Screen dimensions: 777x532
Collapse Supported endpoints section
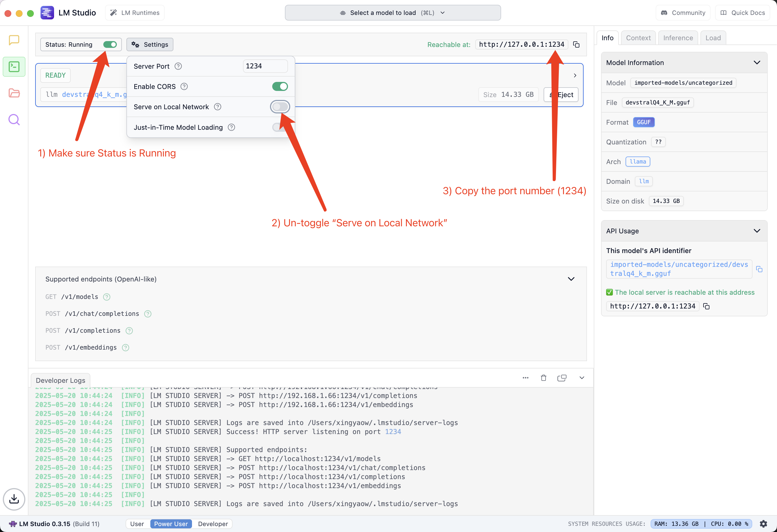click(571, 279)
